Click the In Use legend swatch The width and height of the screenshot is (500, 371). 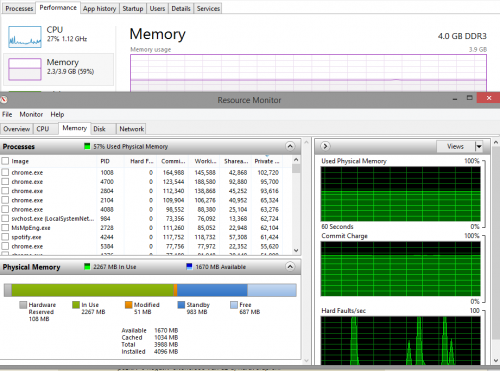76,305
